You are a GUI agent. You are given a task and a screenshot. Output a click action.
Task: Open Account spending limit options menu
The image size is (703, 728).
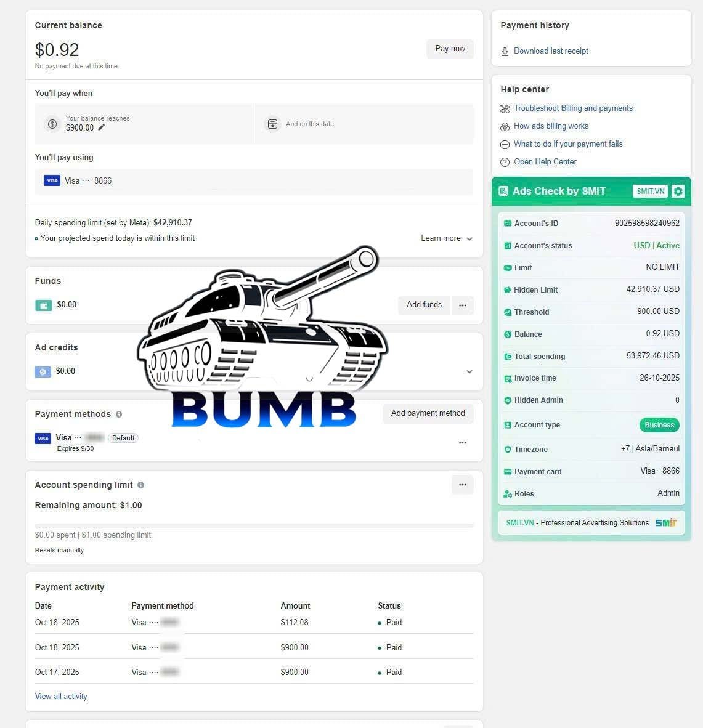[x=463, y=485]
